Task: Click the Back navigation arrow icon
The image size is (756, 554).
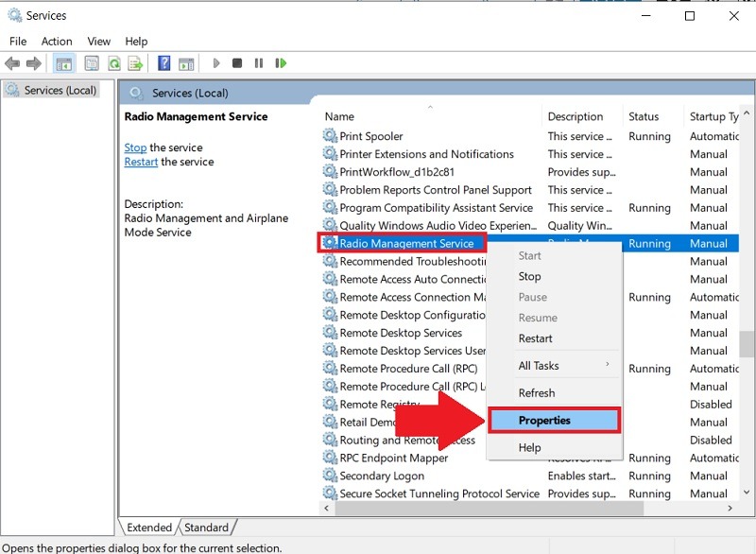Action: pos(12,63)
